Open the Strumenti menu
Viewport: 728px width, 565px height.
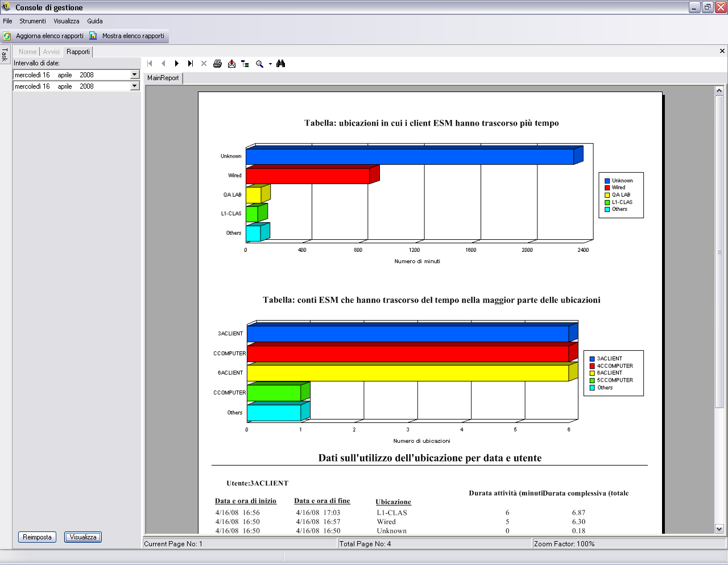tap(32, 21)
